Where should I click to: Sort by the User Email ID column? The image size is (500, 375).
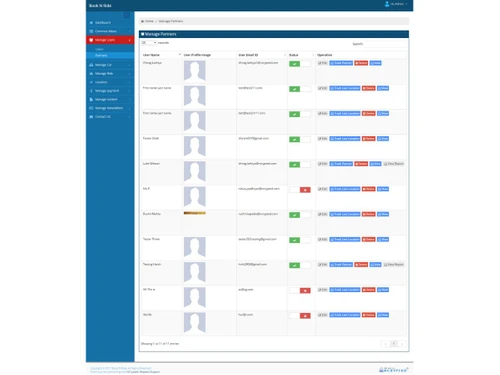click(x=262, y=55)
